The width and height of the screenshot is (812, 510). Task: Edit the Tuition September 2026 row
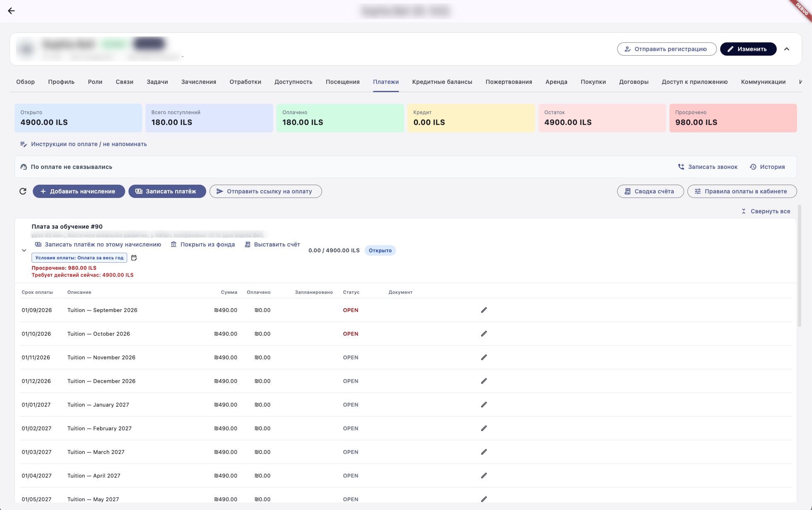(484, 310)
